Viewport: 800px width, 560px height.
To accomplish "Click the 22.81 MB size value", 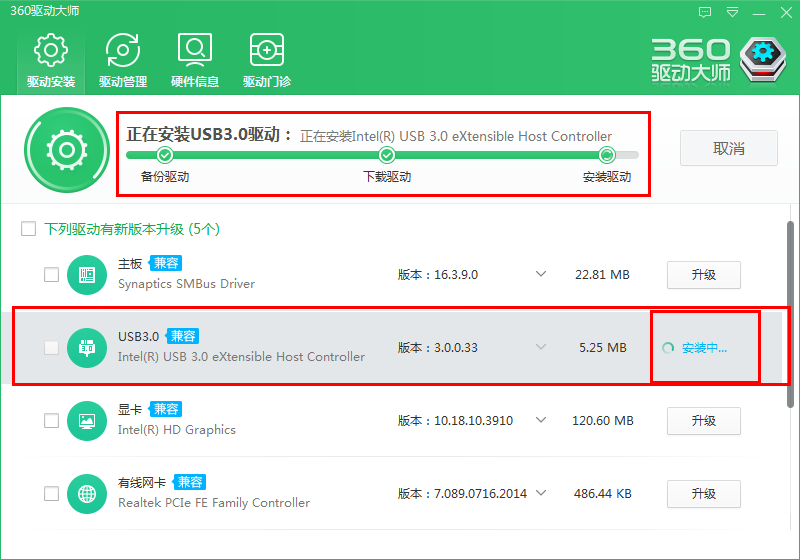I will pos(602,275).
